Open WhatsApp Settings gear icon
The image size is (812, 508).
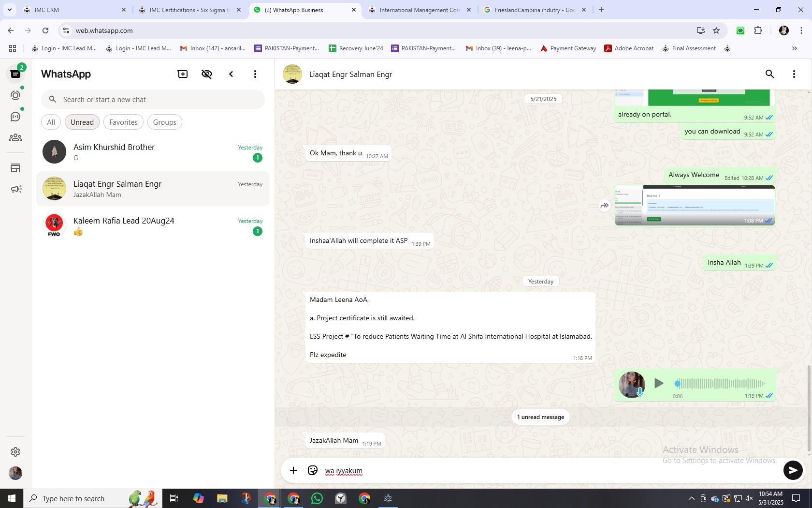[x=15, y=451]
